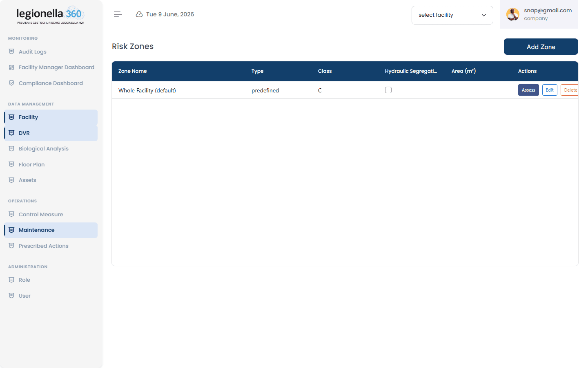Screen dimensions: 588x368
Task: Click the Compliance Dashboard shield icon
Action: (11, 83)
